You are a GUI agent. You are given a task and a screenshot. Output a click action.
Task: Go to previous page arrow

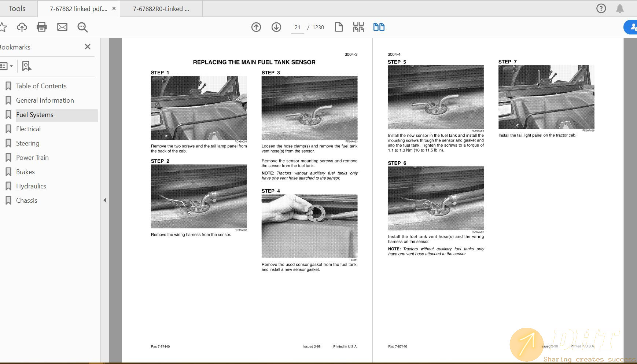pos(256,27)
